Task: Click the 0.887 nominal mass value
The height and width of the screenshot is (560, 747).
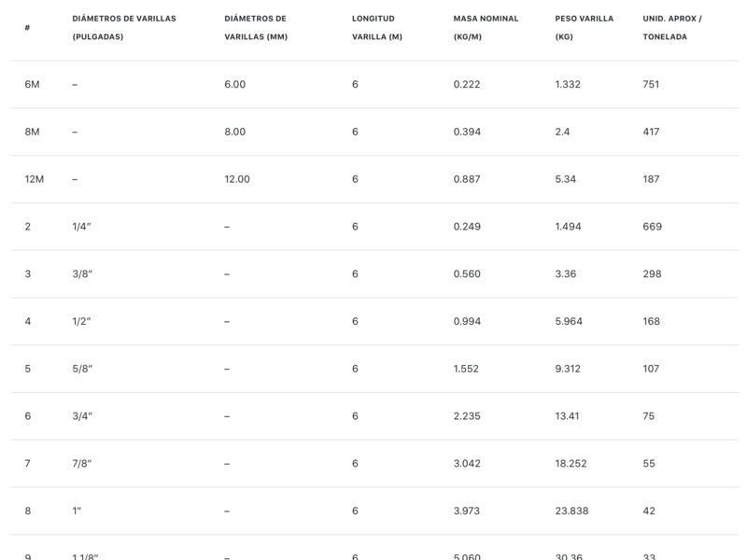Action: pos(466,179)
